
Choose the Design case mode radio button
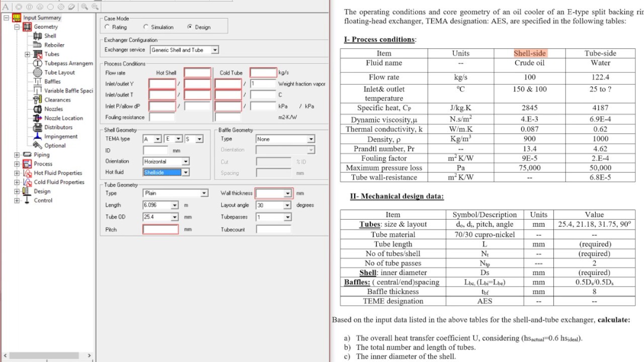pos(190,27)
